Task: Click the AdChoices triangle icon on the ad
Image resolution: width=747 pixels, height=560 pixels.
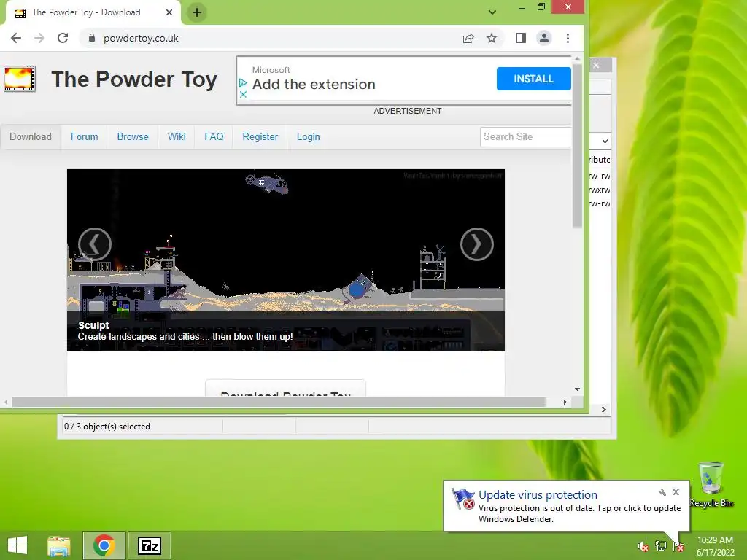Action: pos(243,83)
